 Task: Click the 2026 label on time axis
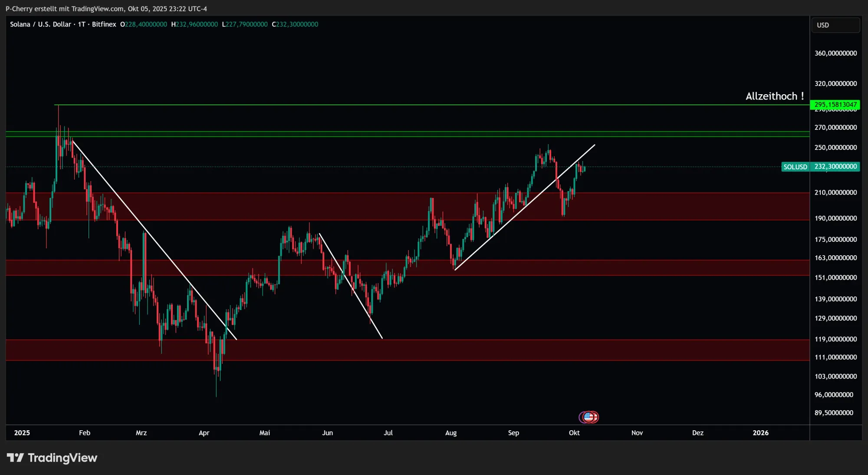point(760,433)
